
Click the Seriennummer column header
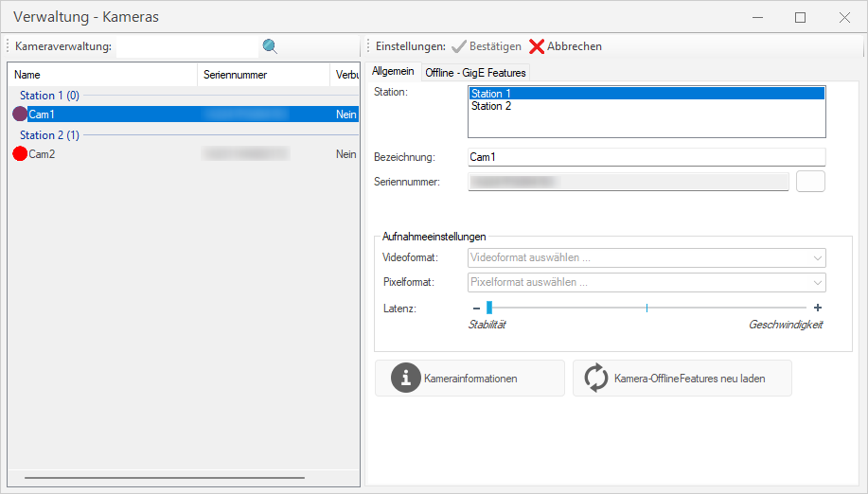coord(235,75)
